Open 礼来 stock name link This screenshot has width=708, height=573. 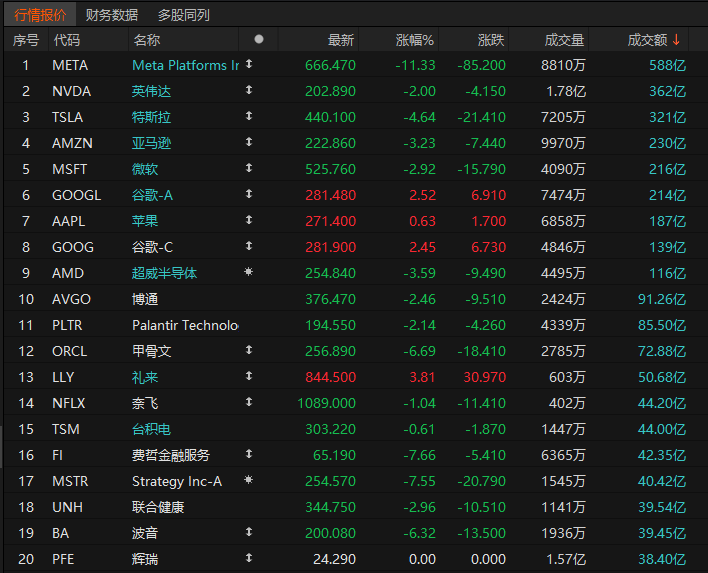point(145,377)
